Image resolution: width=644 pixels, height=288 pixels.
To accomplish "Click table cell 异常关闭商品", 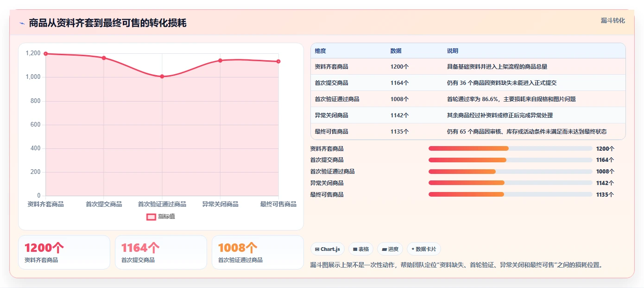I will (331, 115).
